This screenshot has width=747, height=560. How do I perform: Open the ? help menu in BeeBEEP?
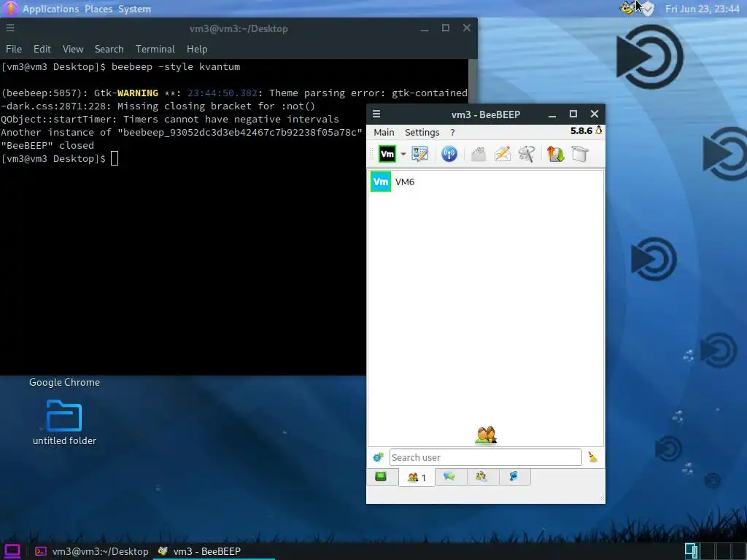[x=452, y=133]
